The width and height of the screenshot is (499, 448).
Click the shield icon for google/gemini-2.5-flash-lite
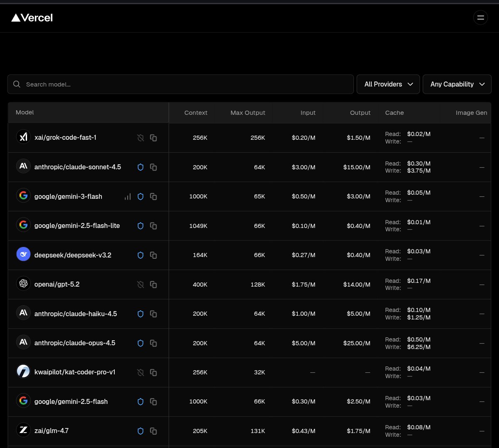(x=141, y=226)
